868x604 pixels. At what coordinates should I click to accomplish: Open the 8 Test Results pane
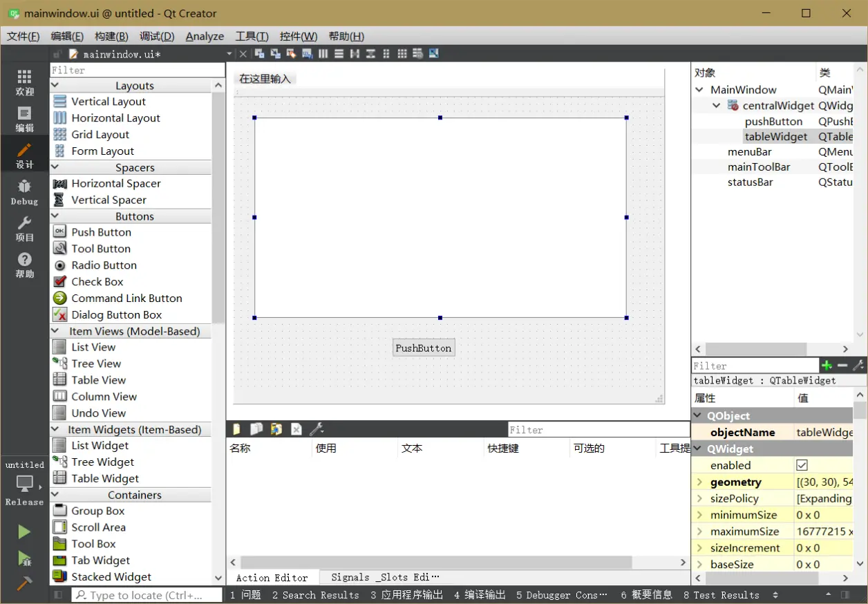[721, 594]
